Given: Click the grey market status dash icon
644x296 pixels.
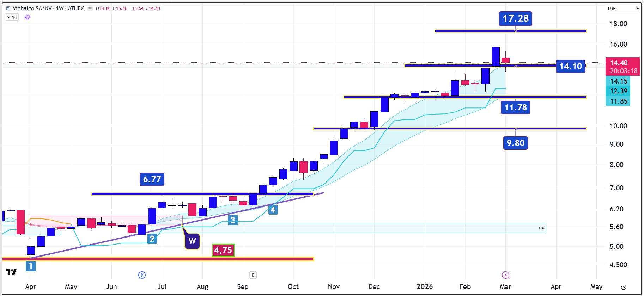Looking at the screenshot, I should coord(90,8).
